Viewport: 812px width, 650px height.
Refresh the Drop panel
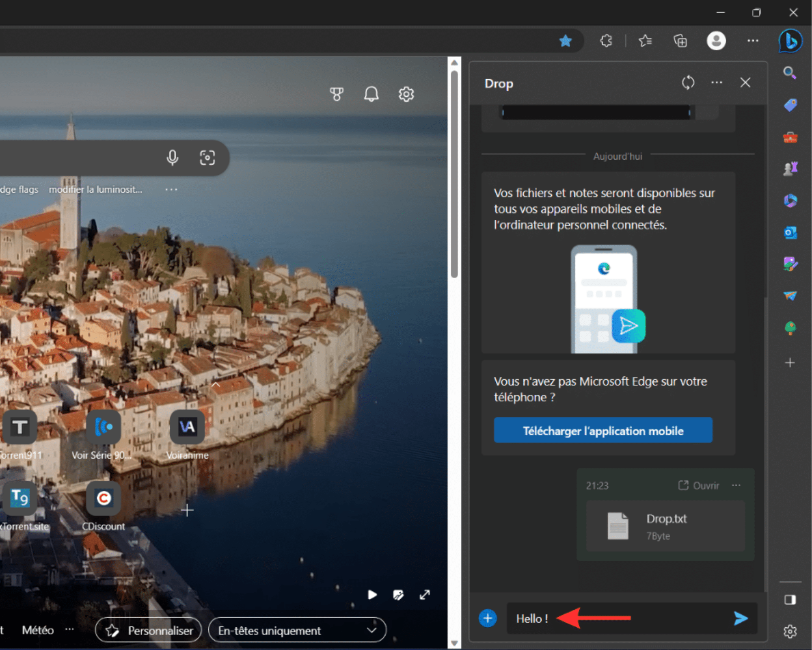(688, 83)
